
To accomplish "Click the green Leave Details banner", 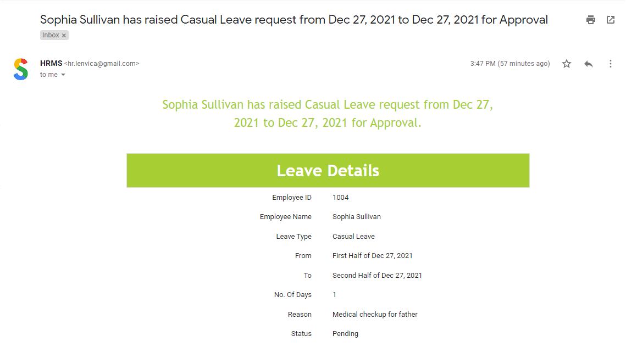I will [x=328, y=170].
